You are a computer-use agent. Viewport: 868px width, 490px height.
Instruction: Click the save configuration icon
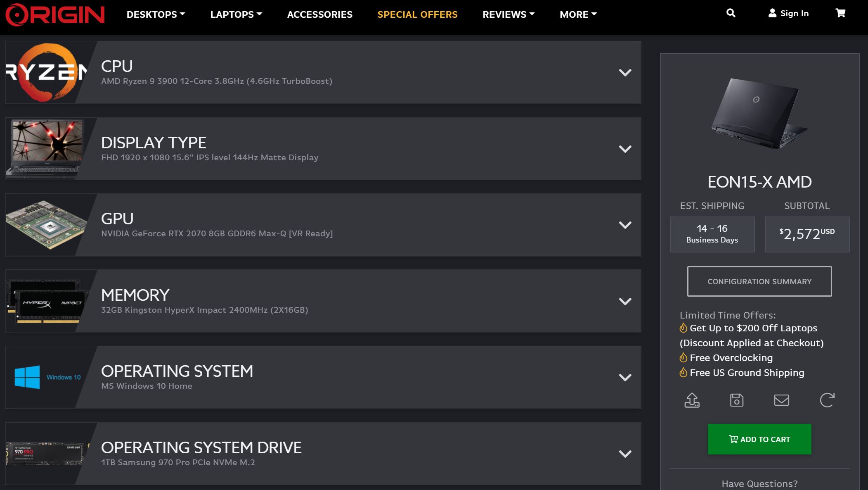(736, 400)
